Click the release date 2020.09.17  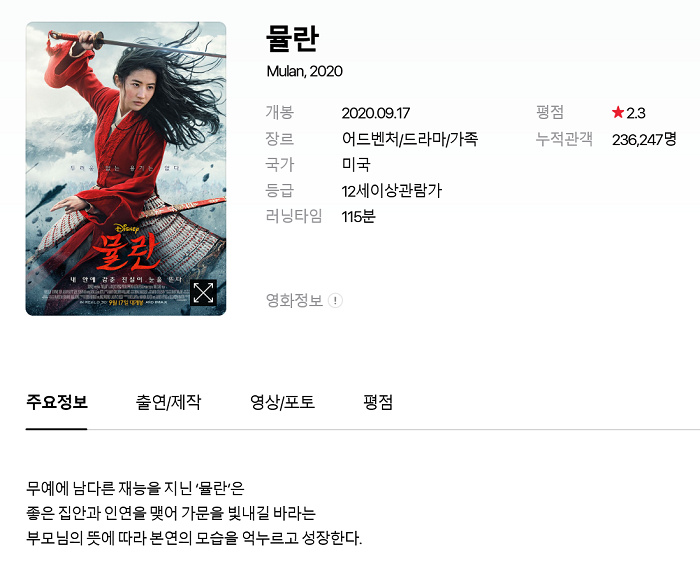375,113
